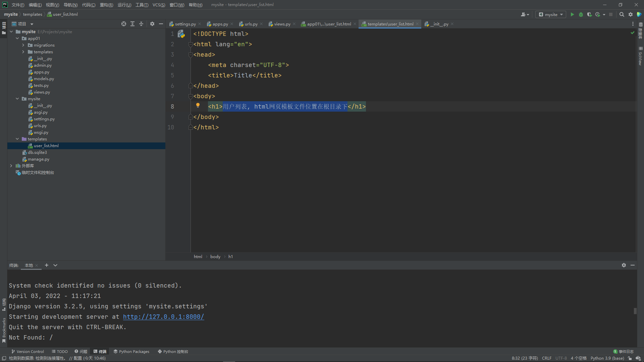644x362 pixels.
Task: Hide the project tool window
Action: pyautogui.click(x=161, y=24)
